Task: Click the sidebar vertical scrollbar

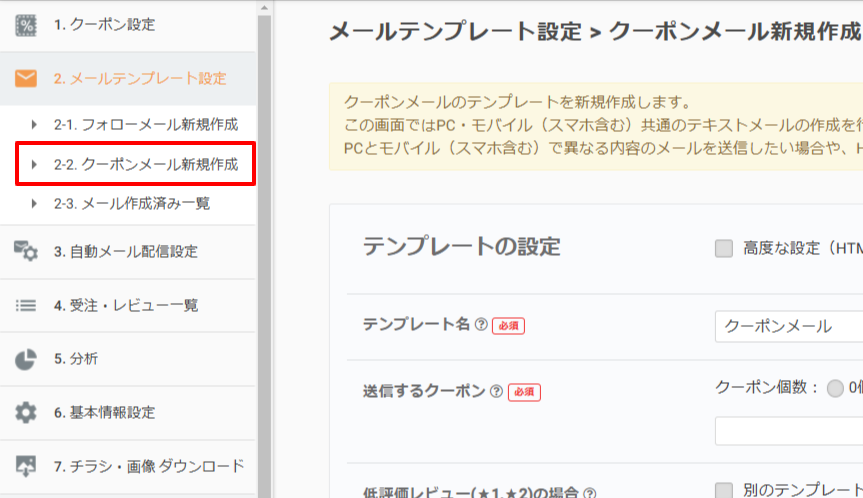Action: coord(264,256)
